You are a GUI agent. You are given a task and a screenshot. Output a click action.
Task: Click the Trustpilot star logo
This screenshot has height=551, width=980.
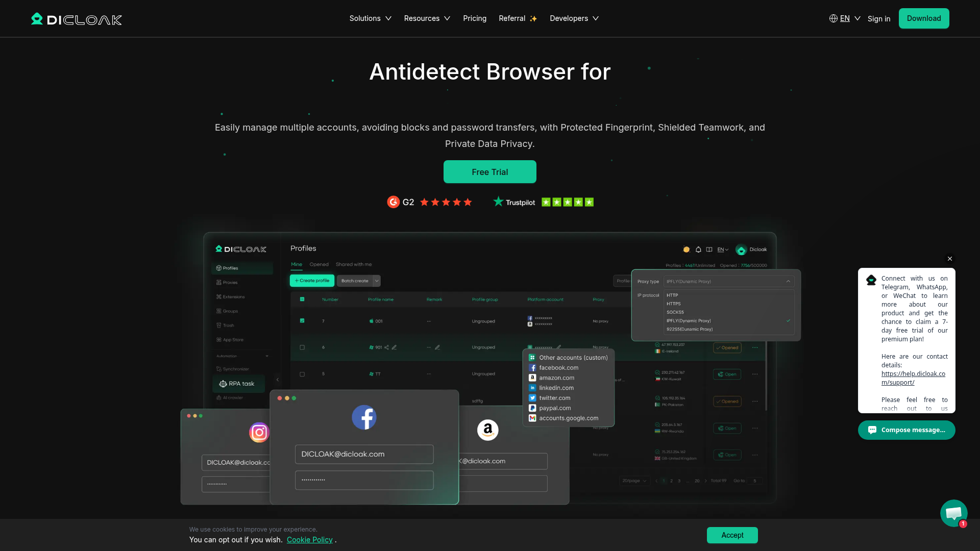pyautogui.click(x=498, y=202)
